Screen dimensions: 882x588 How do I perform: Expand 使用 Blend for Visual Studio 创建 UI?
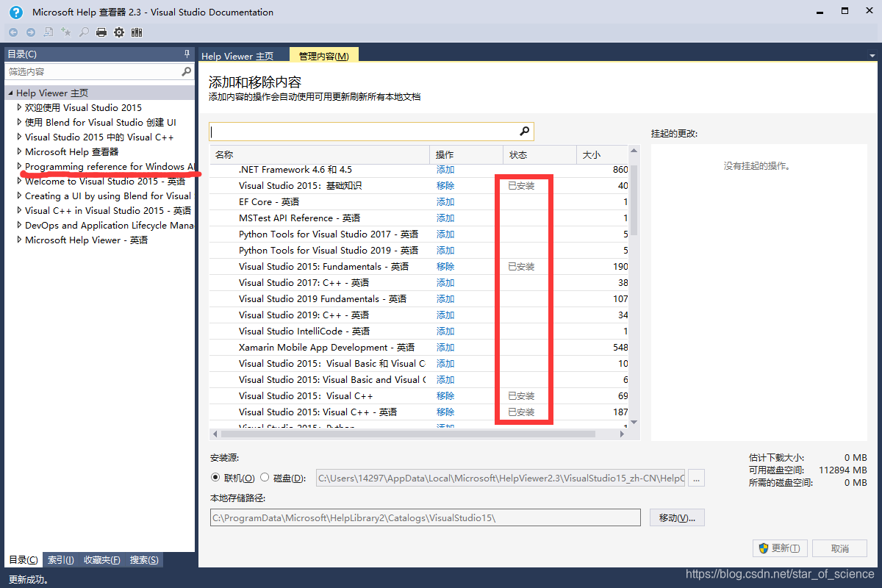19,122
